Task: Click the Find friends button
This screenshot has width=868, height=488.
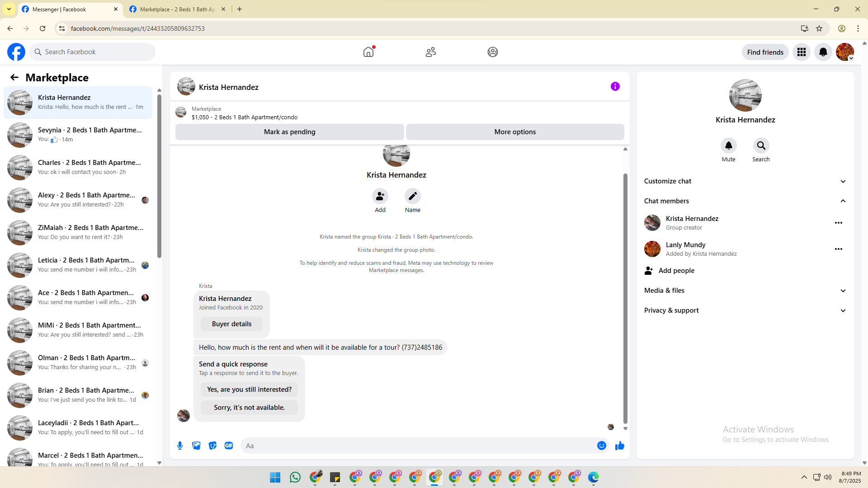Action: point(765,52)
